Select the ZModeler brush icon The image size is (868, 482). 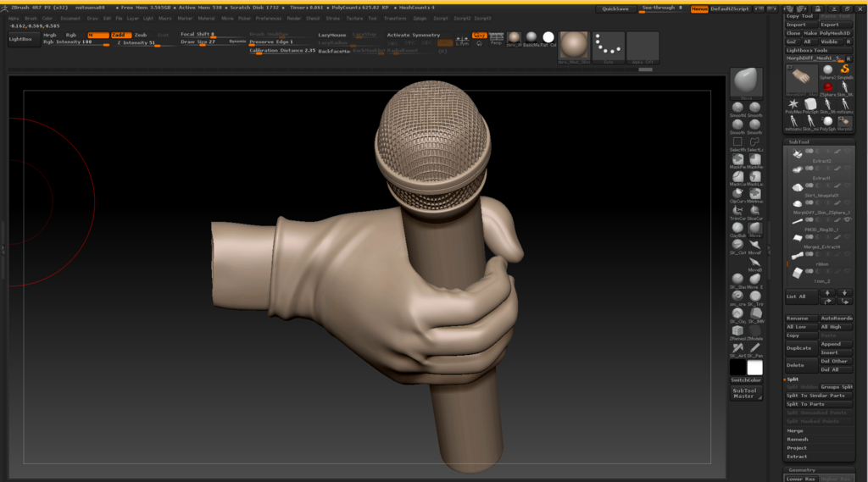(754, 331)
